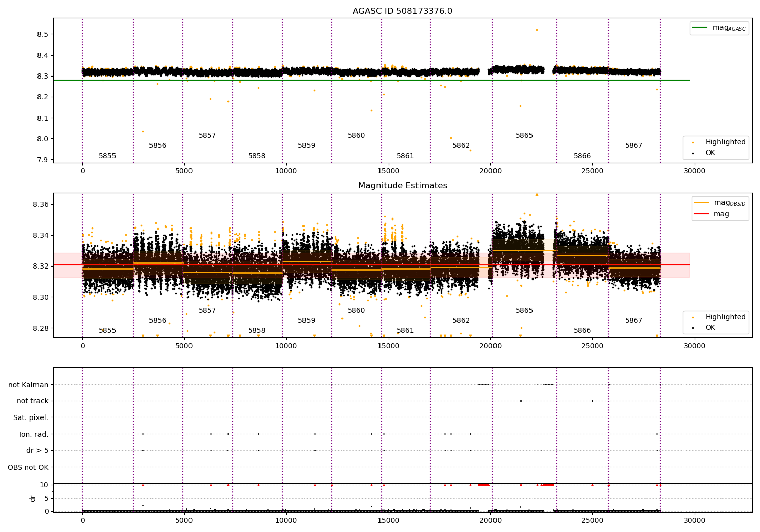Viewport: 760px width, 532px height.
Task: Select the mag OBSID legend entry in the middle plot
Action: click(x=719, y=203)
